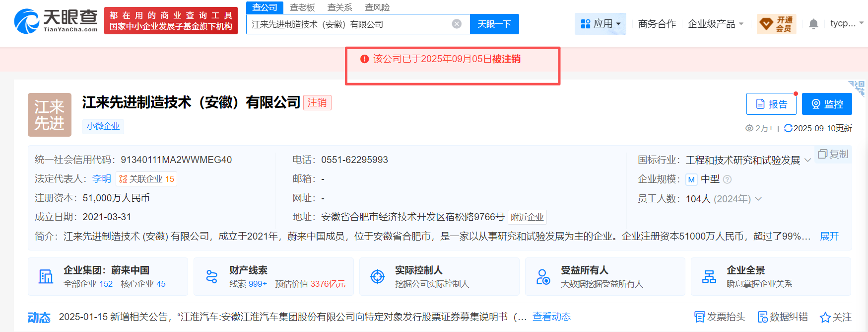This screenshot has width=868, height=332.
Task: Click the 动态 label
Action: coord(39,317)
